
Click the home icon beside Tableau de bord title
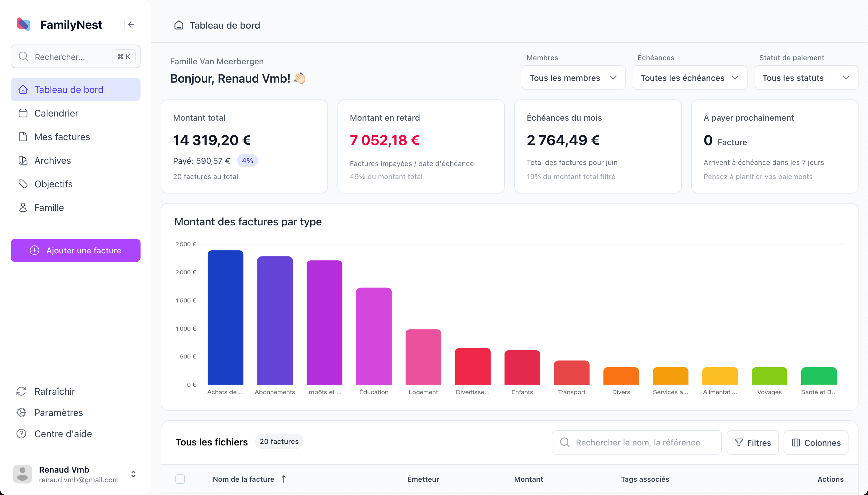[179, 25]
